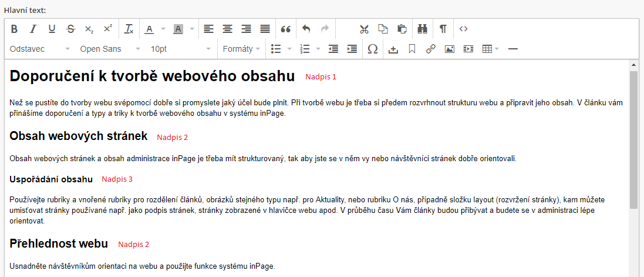644x277 pixels.
Task: Click the upload file icon
Action: pyautogui.click(x=393, y=49)
